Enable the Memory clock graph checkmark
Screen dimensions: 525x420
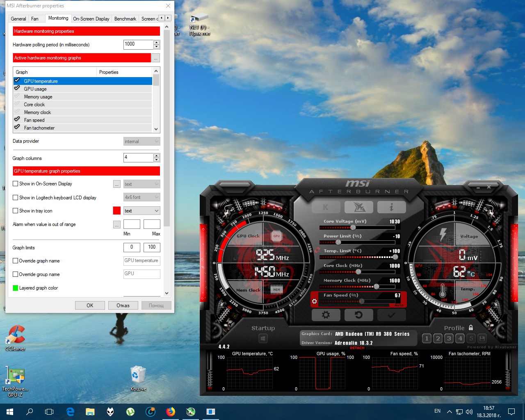click(17, 112)
